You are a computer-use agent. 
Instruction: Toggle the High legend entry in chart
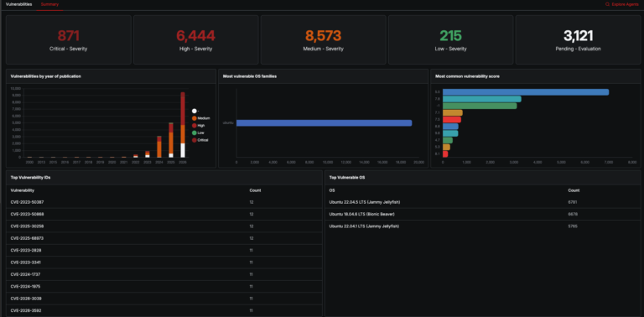point(199,126)
